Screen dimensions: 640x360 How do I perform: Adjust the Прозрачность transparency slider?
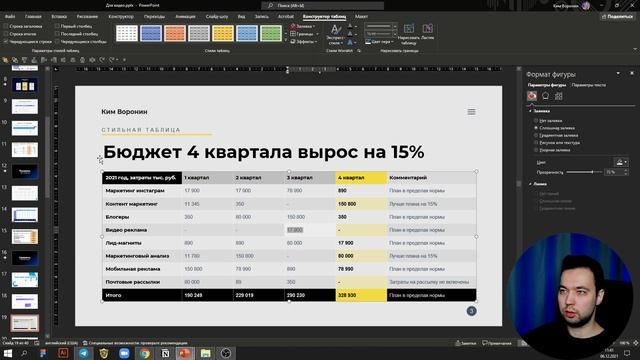[x=592, y=172]
